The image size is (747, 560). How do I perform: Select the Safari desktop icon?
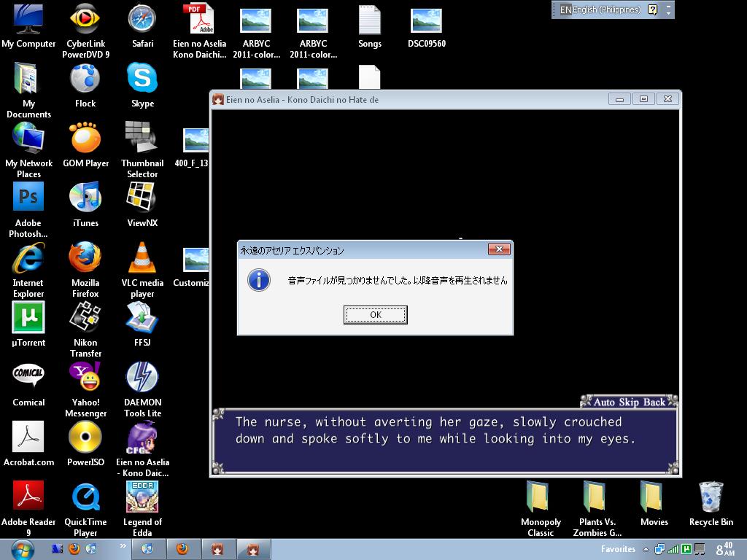[x=142, y=26]
